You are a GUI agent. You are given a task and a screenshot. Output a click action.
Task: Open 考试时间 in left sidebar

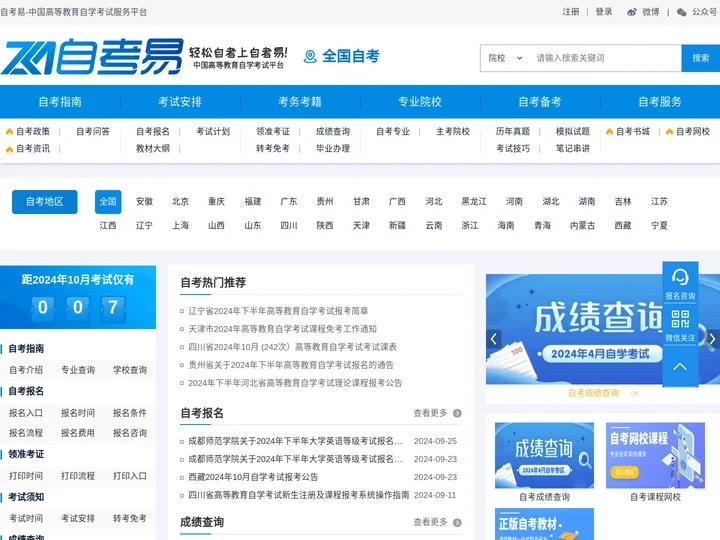pyautogui.click(x=26, y=518)
